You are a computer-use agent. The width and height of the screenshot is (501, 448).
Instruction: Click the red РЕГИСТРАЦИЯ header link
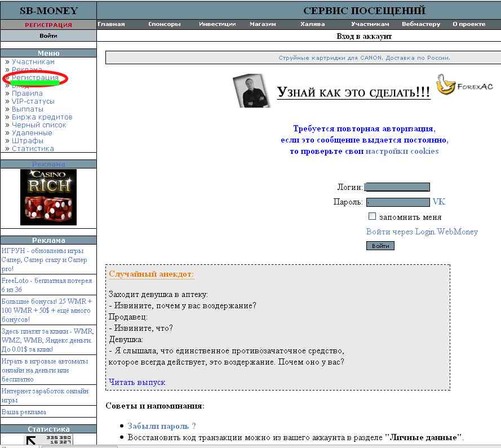coord(48,25)
